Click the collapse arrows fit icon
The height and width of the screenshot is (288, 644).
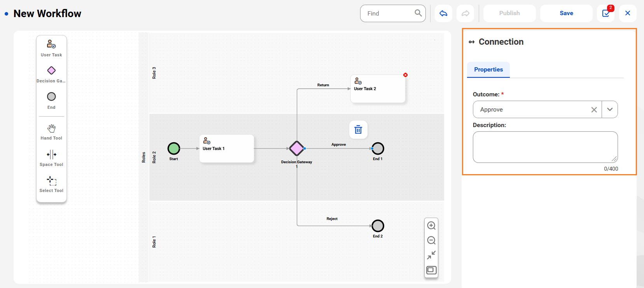431,255
